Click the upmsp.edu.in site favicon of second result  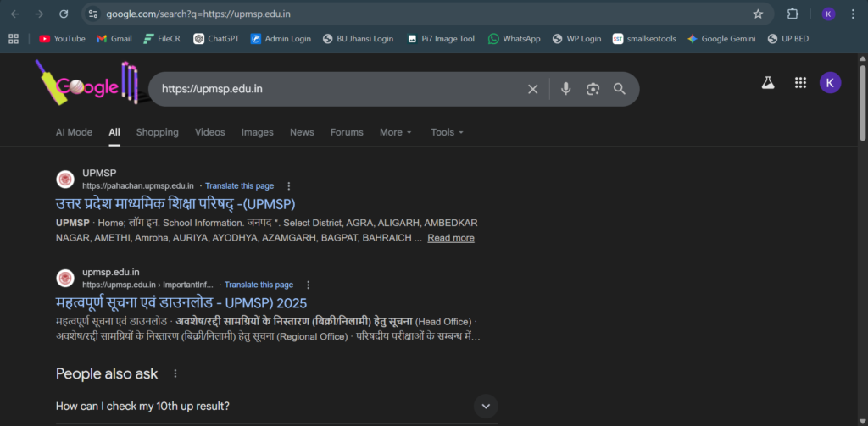click(x=65, y=278)
